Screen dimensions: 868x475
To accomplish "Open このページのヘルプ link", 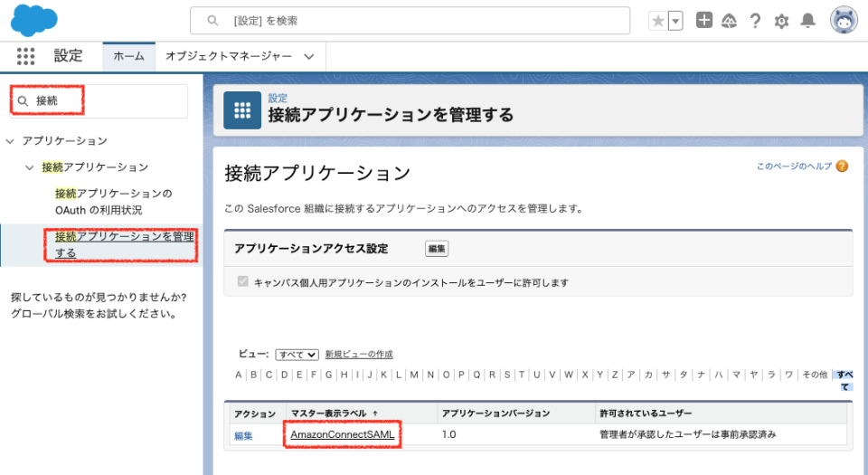I will click(x=794, y=166).
